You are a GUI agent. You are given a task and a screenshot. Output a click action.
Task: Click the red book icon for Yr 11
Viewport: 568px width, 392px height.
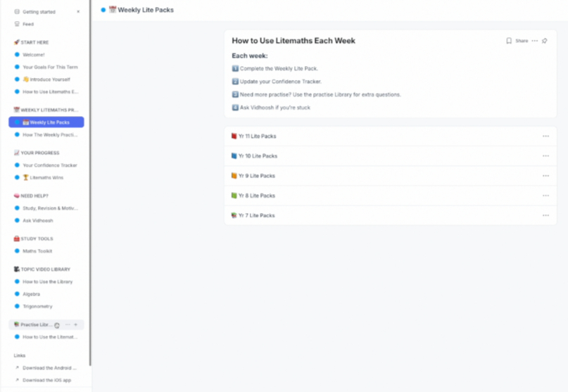(x=234, y=137)
